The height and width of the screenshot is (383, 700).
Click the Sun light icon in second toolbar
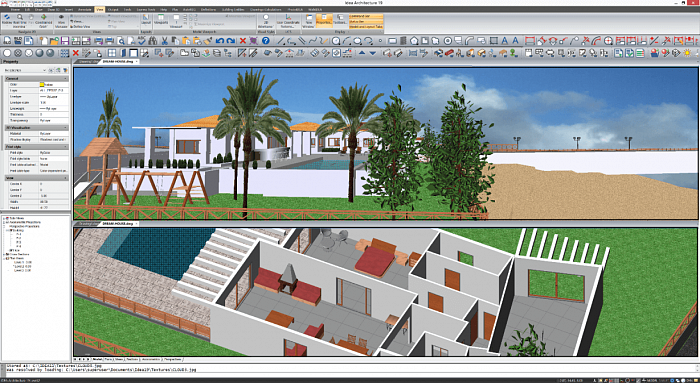pyautogui.click(x=687, y=53)
